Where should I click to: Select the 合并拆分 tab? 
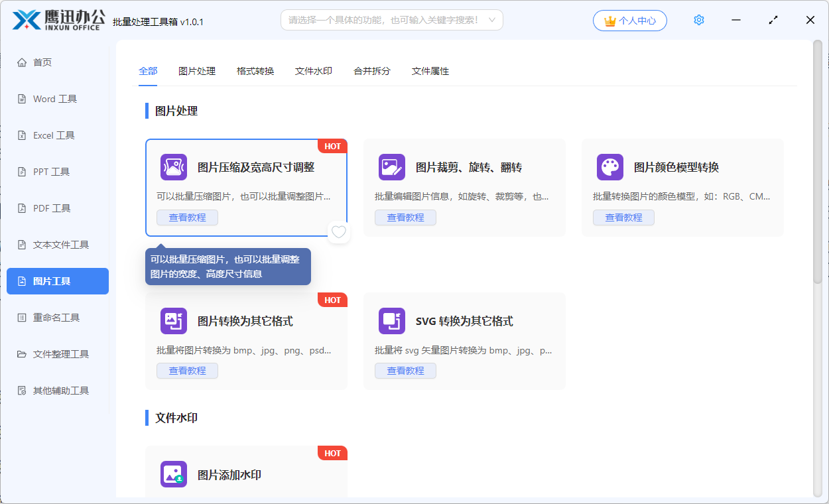pyautogui.click(x=372, y=71)
